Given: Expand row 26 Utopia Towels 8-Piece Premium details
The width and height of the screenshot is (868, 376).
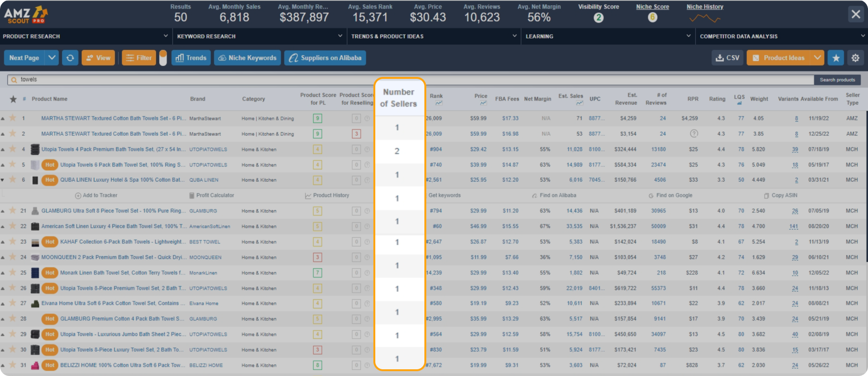Looking at the screenshot, I should coord(3,288).
